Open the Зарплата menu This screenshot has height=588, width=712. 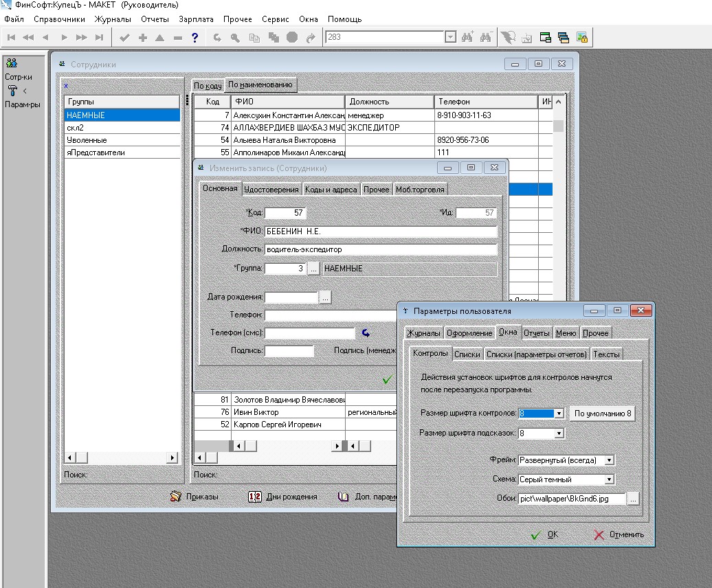(195, 19)
